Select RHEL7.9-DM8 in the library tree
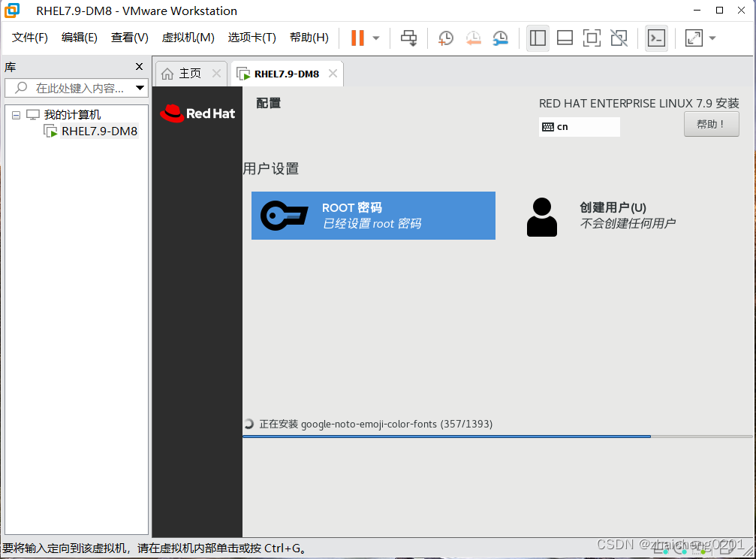Image resolution: width=756 pixels, height=559 pixels. click(99, 131)
